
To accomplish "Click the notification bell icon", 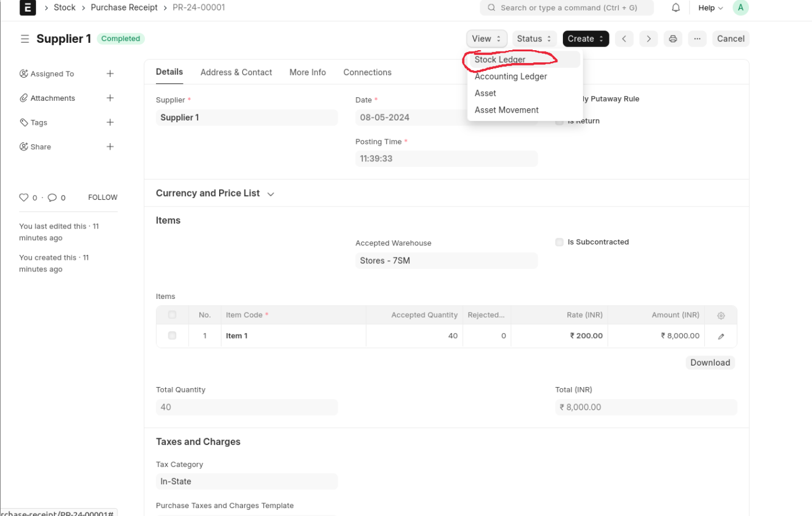I will coord(676,8).
